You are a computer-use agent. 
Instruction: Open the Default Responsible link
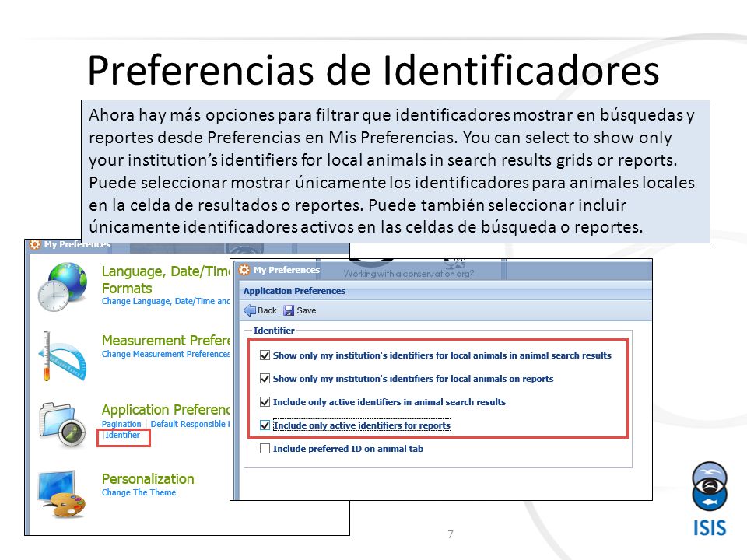[x=190, y=424]
